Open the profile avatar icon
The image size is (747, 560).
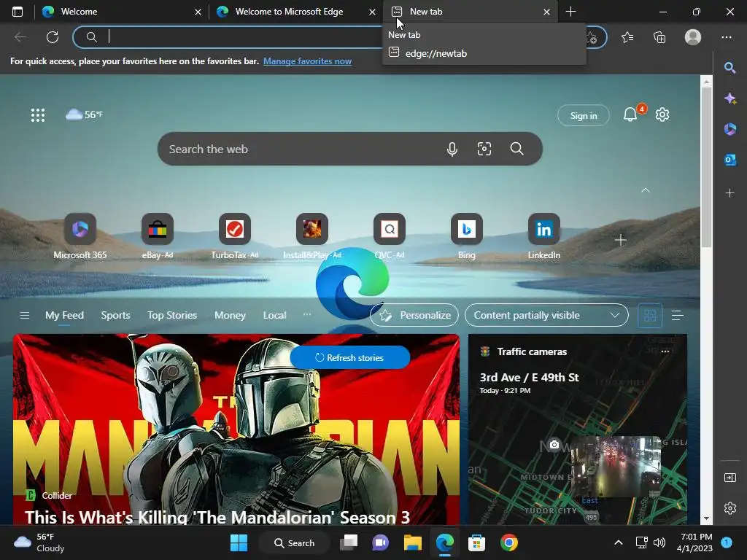(x=693, y=36)
